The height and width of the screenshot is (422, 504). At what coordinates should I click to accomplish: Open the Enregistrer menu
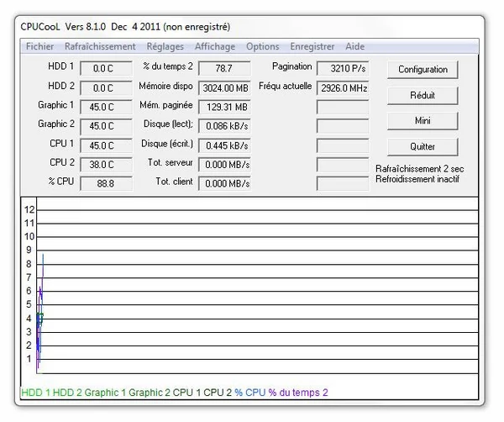(x=312, y=46)
